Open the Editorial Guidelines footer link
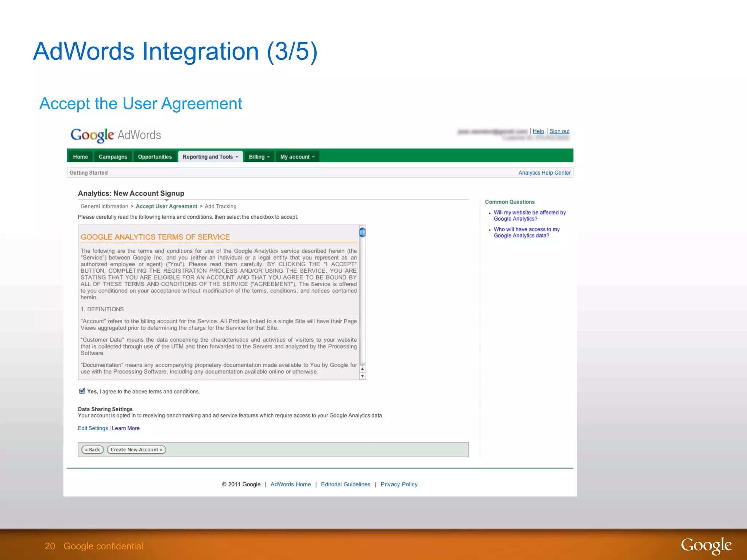 coord(345,485)
